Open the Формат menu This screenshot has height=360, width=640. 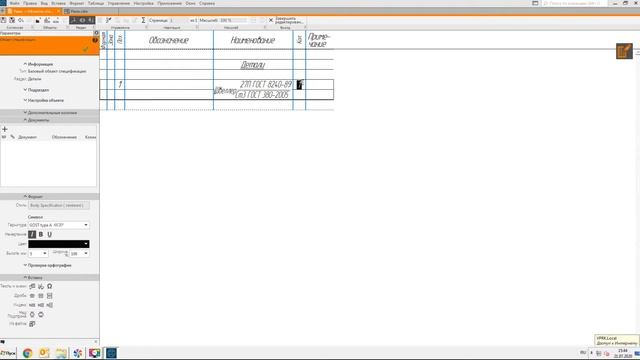(76, 3)
